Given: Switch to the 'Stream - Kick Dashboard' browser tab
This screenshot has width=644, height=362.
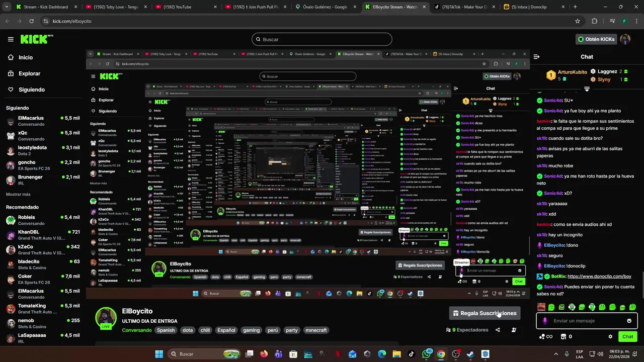Looking at the screenshot, I should pos(47,7).
